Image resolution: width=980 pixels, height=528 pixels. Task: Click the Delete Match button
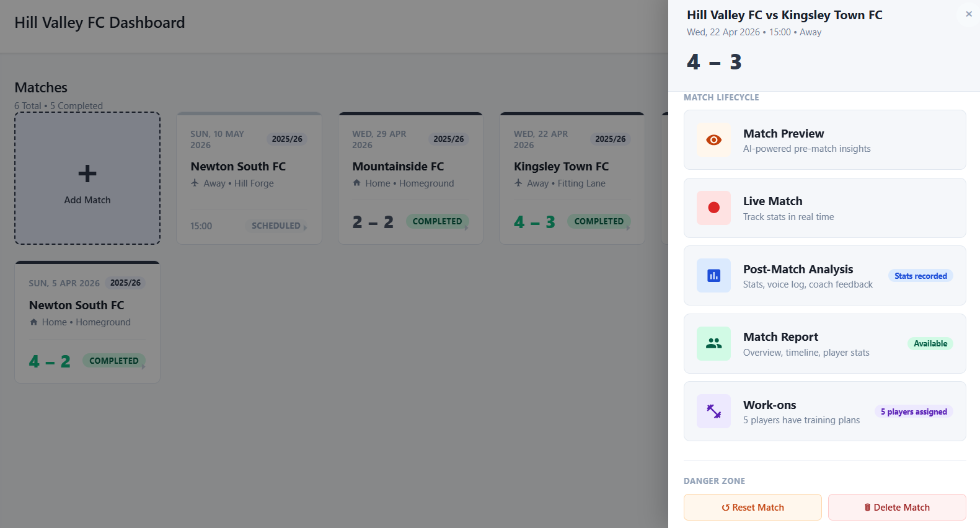coord(897,508)
